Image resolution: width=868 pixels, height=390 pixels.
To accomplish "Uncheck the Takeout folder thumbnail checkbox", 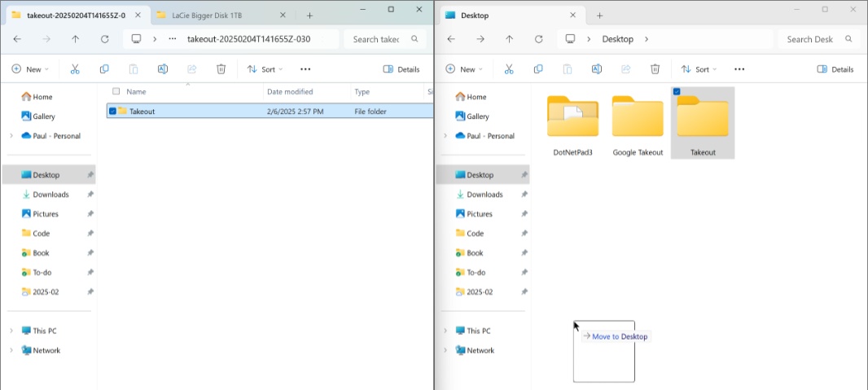I will (x=677, y=92).
